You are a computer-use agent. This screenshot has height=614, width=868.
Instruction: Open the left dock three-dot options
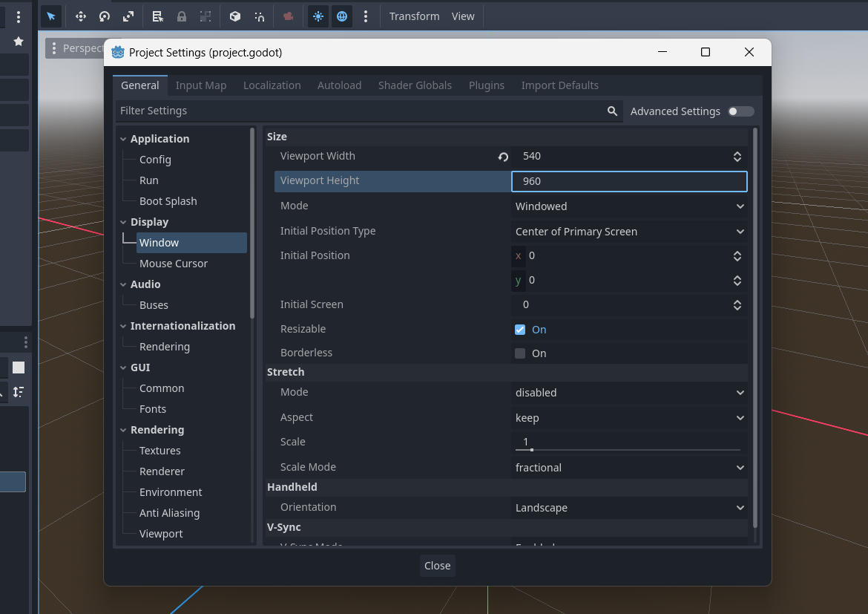[19, 16]
